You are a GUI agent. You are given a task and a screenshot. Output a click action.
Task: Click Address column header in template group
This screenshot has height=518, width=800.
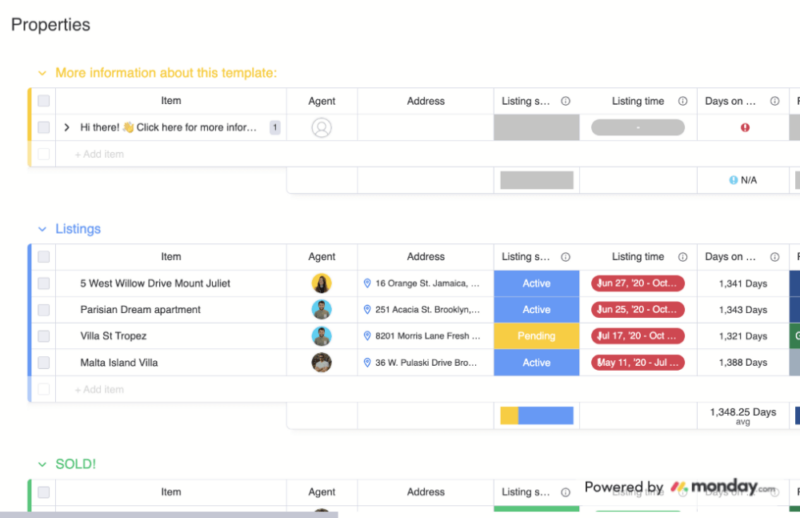pyautogui.click(x=426, y=101)
